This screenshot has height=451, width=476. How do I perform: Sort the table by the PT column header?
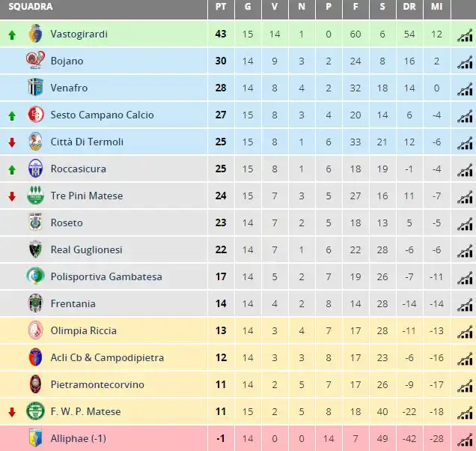pos(221,7)
